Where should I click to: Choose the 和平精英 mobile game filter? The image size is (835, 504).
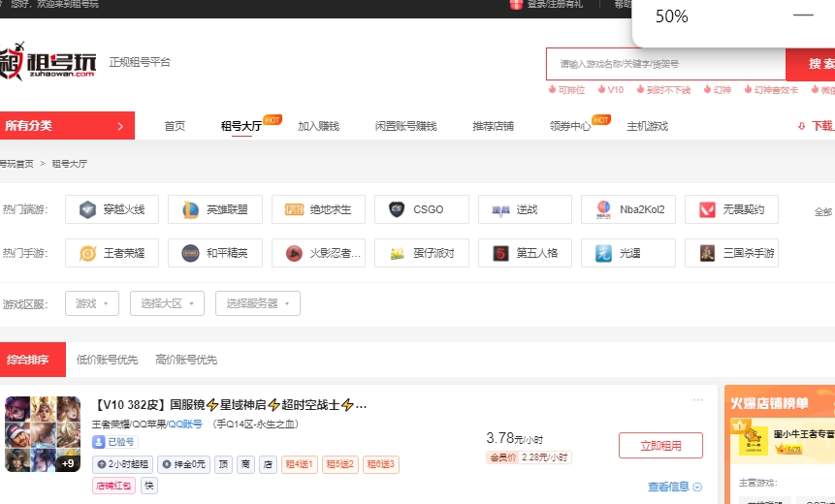[x=215, y=253]
